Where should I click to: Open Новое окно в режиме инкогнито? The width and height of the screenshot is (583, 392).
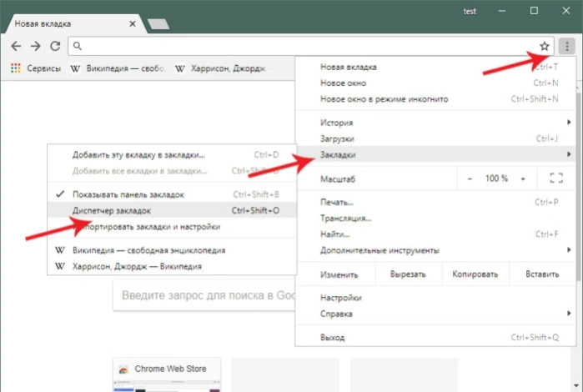point(436,99)
